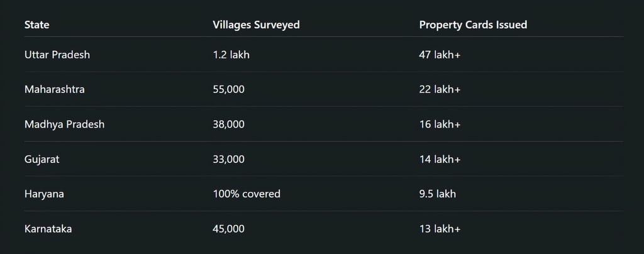Click the State column header
644x254 pixels.
[36, 25]
